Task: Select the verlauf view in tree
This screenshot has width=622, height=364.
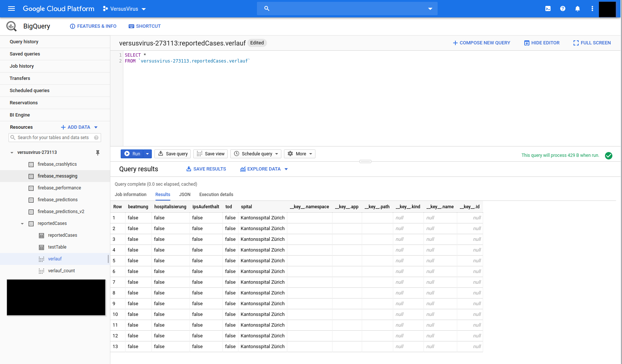Action: (54, 259)
